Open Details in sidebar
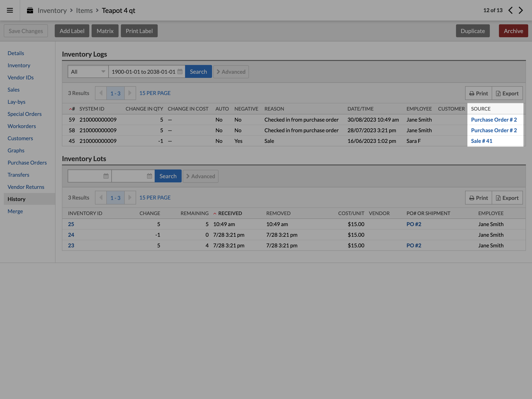532x399 pixels. pyautogui.click(x=16, y=53)
